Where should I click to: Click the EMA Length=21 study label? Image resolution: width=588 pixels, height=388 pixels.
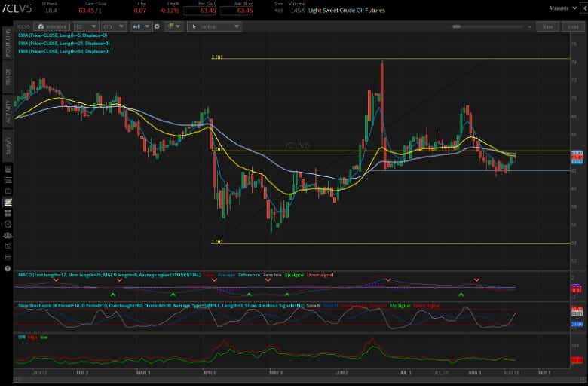point(64,44)
